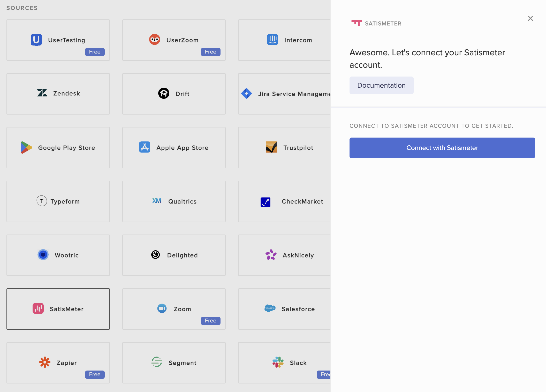Click the Drift integration icon
The width and height of the screenshot is (546, 392).
click(163, 94)
